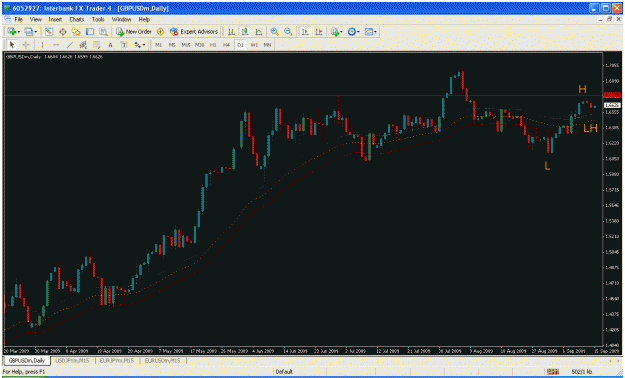Switch to the MN monthly timeframe
The width and height of the screenshot is (625, 378).
click(x=267, y=45)
